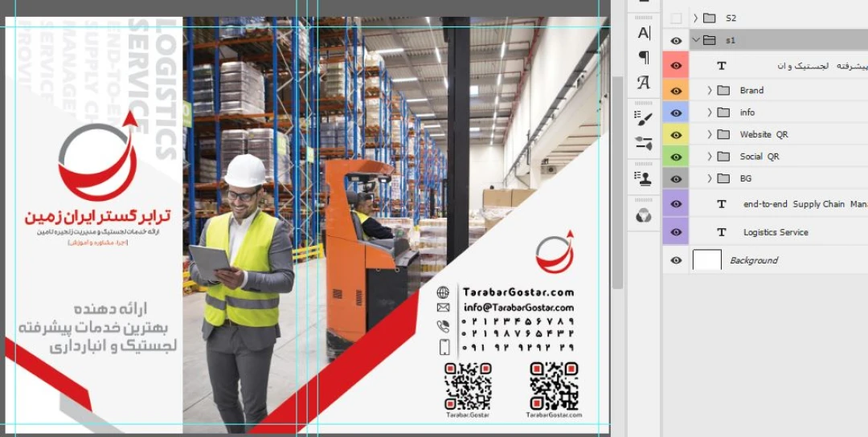Image resolution: width=868 pixels, height=437 pixels.
Task: Expand the Brand group
Action: click(x=710, y=90)
